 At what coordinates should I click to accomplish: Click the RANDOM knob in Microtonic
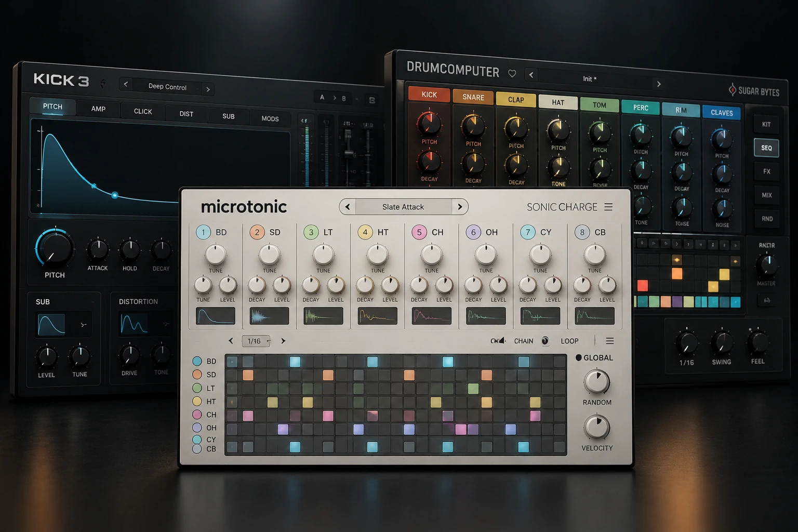tap(597, 382)
